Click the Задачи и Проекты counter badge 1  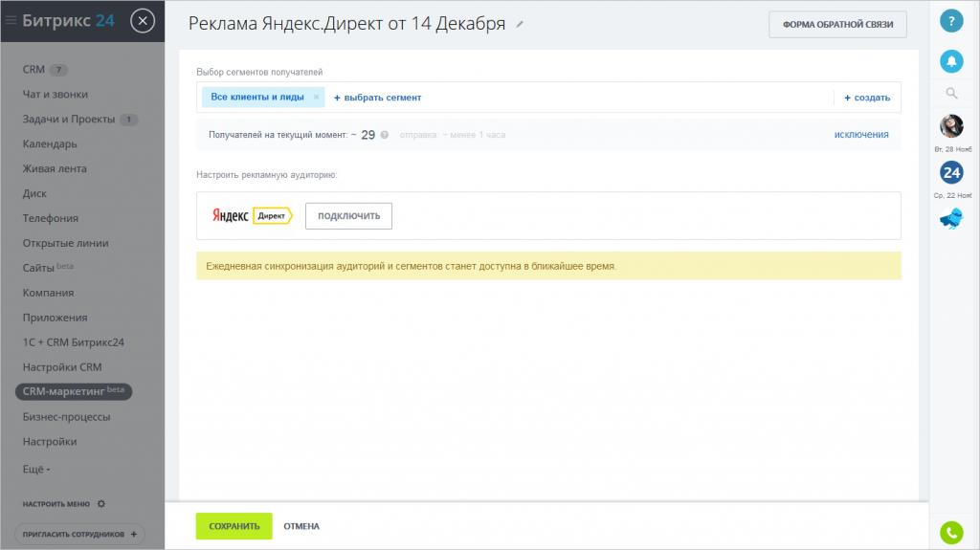[129, 120]
